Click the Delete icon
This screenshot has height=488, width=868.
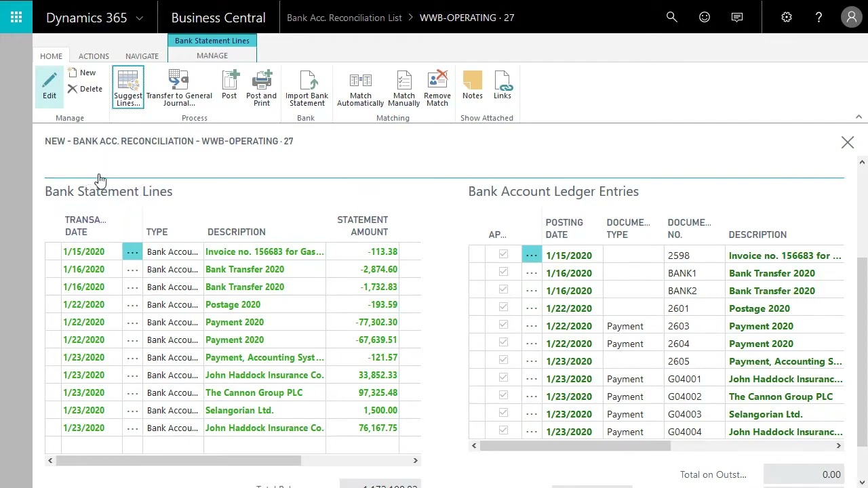tap(73, 89)
